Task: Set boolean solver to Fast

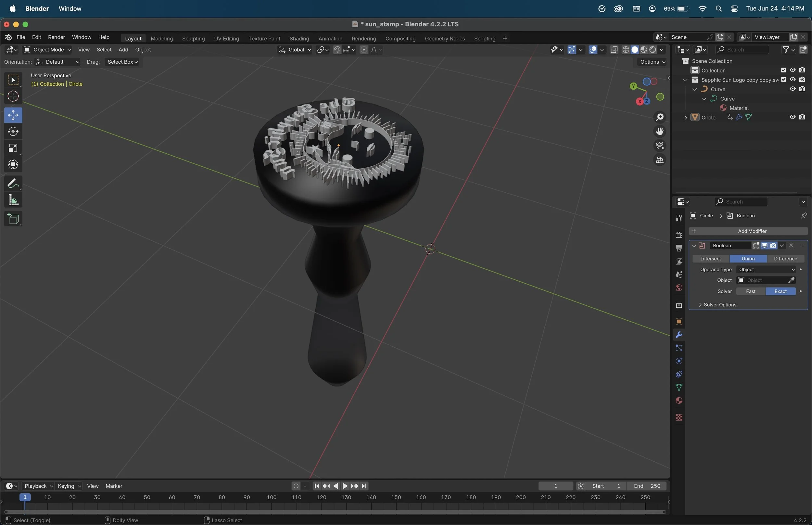Action: coord(750,291)
